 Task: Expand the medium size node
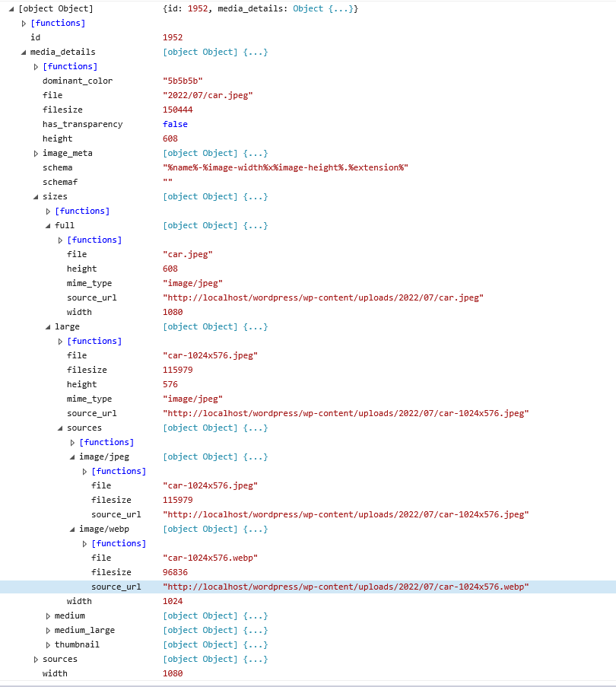coord(48,616)
